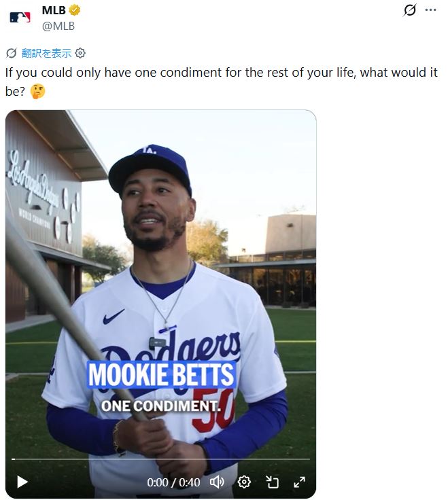Click the Grok icon at top right
448x500 pixels.
409,10
